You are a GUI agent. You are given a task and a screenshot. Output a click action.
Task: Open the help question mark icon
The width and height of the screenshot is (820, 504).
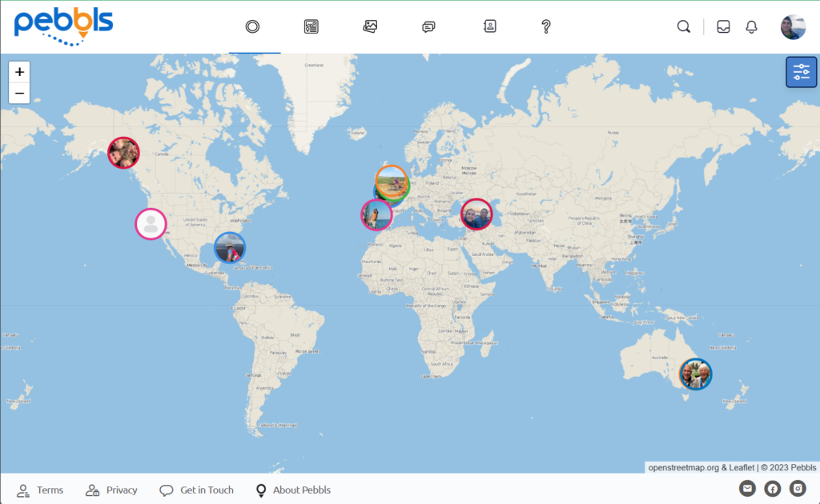(x=546, y=26)
